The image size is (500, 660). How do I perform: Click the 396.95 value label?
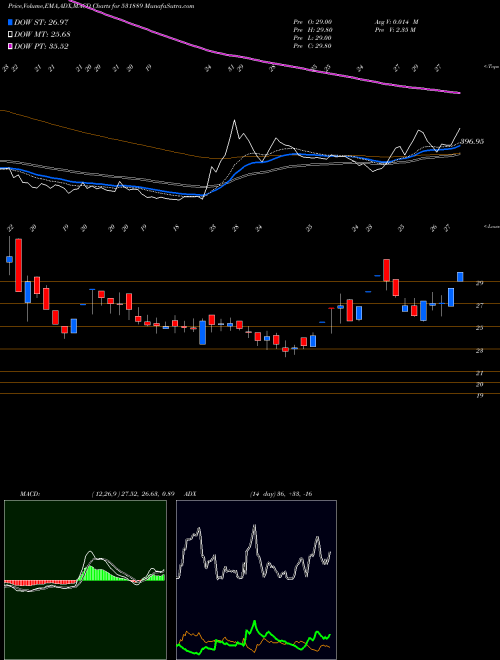[x=472, y=141]
